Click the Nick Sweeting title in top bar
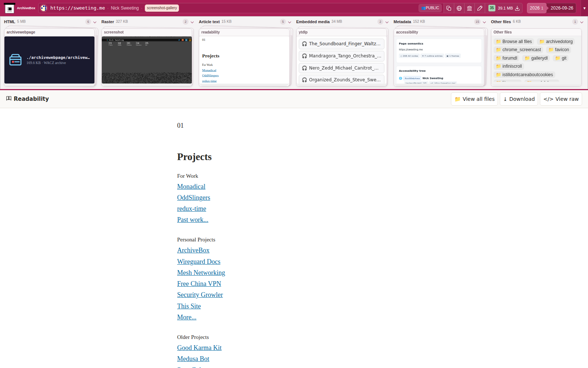The width and height of the screenshot is (588, 368). click(125, 8)
